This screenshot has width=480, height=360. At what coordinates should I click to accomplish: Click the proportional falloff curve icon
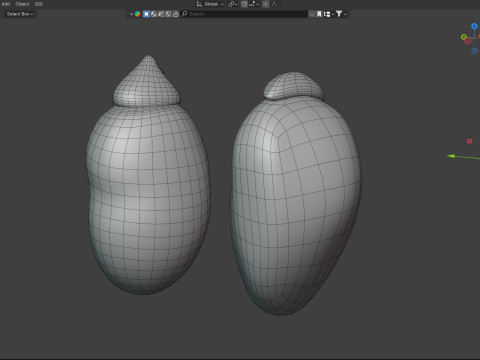click(274, 4)
